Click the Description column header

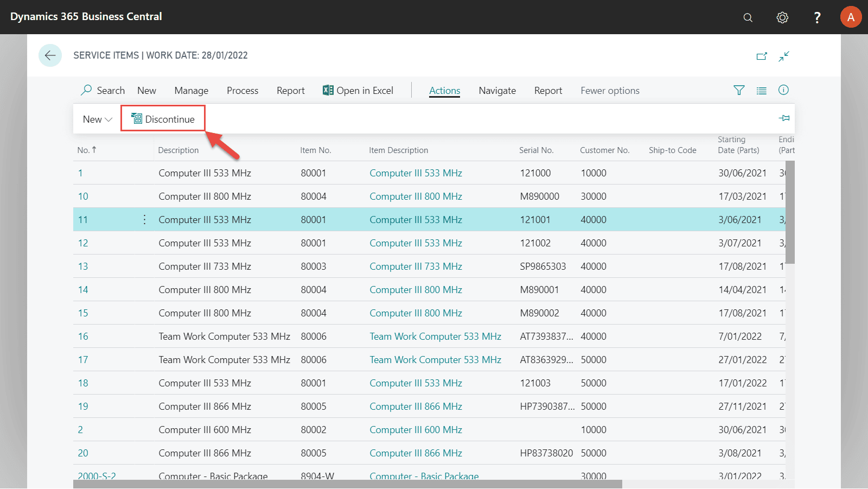pyautogui.click(x=178, y=150)
